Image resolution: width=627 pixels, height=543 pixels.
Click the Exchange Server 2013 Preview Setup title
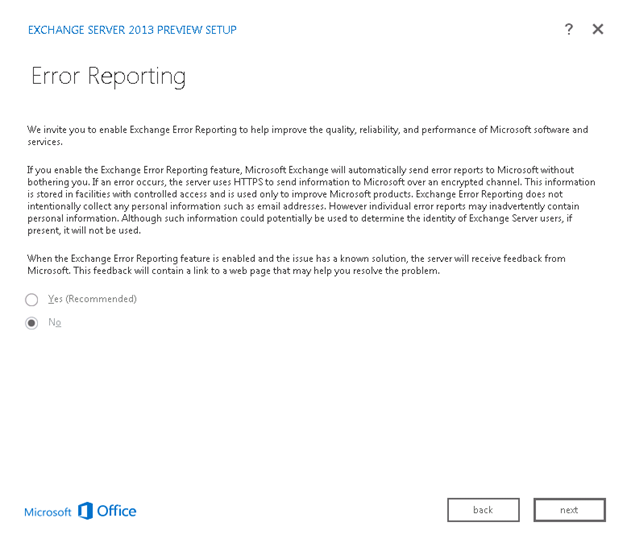click(x=132, y=30)
